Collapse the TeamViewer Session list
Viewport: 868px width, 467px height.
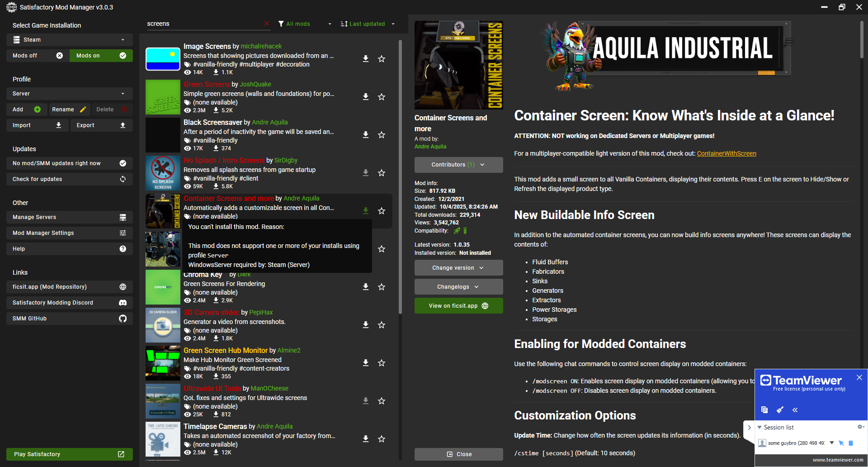click(x=760, y=427)
